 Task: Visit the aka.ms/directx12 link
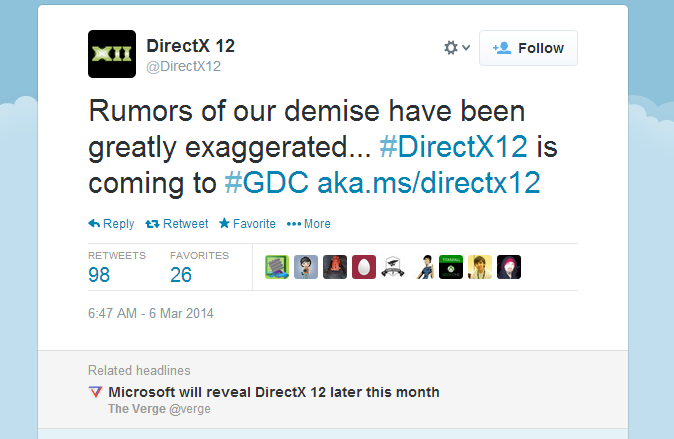pyautogui.click(x=429, y=182)
